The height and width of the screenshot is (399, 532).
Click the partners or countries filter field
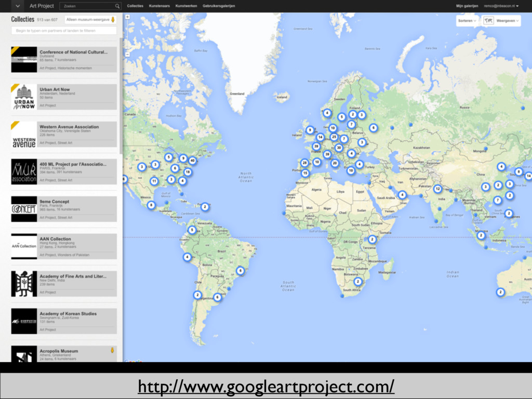[64, 31]
